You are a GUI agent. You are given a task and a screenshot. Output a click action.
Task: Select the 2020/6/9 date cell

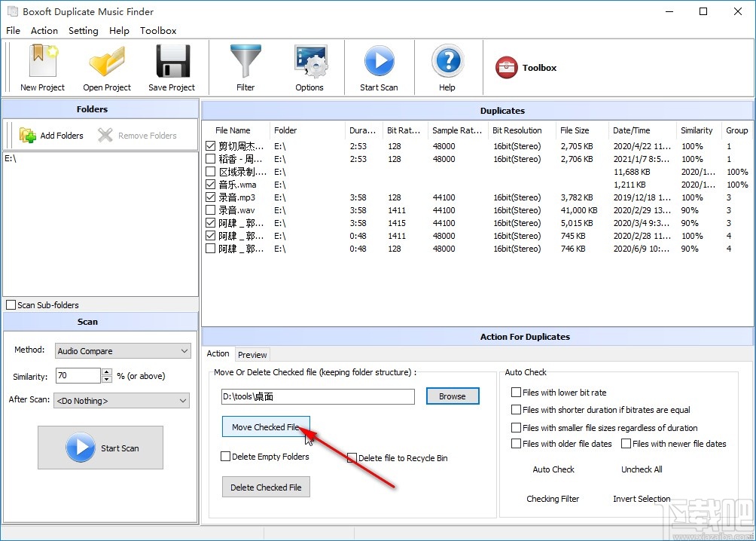pos(642,249)
